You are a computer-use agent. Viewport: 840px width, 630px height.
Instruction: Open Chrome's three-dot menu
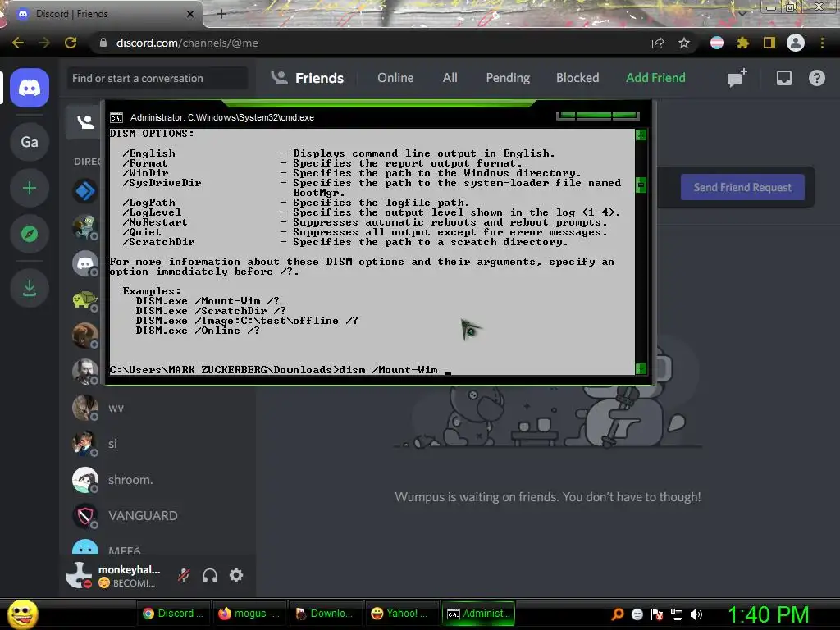click(822, 43)
